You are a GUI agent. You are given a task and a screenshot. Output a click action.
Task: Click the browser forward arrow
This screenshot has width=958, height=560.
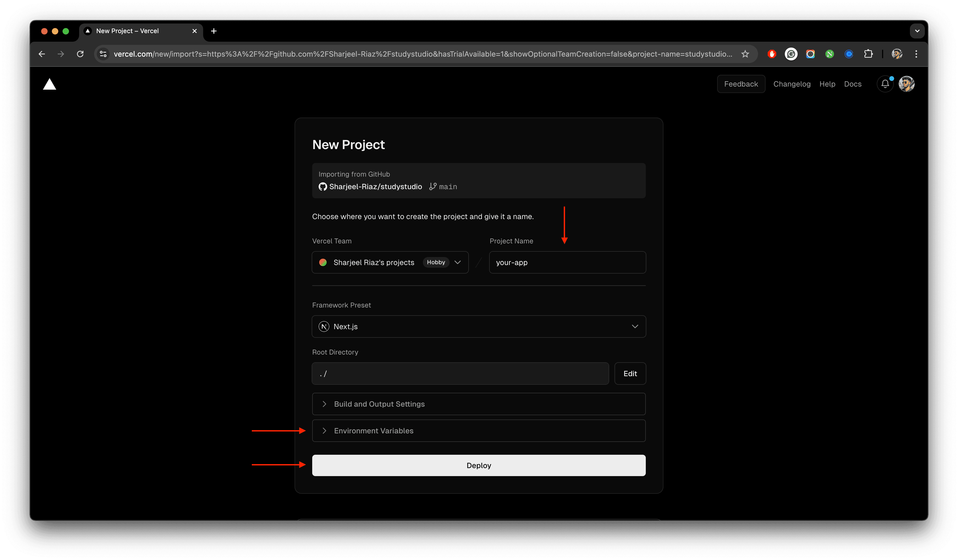coord(61,54)
